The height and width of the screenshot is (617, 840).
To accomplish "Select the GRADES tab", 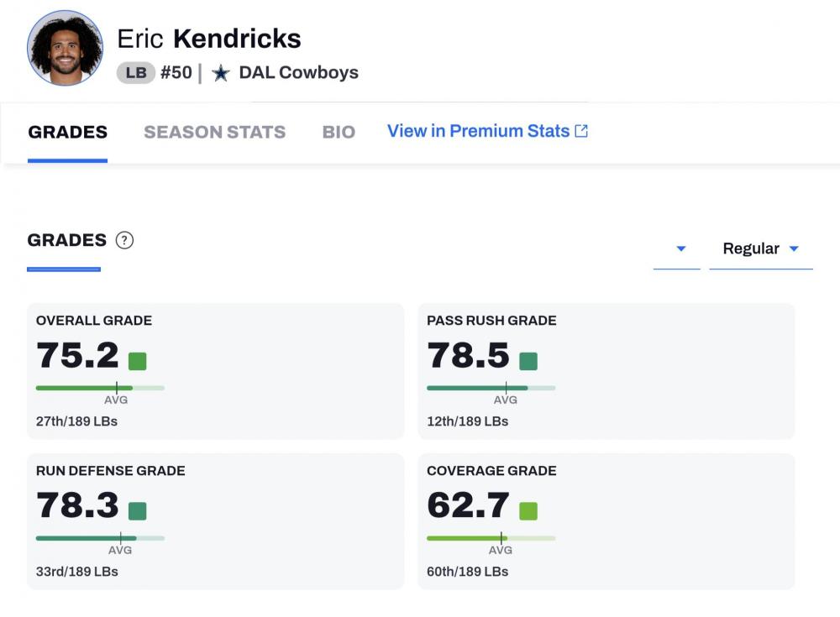I will (x=68, y=132).
